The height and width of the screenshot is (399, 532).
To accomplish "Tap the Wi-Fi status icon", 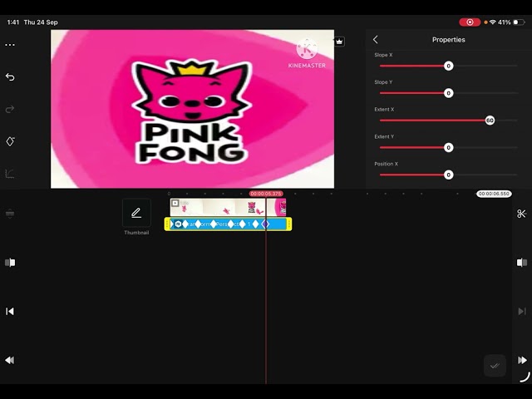I will [493, 22].
